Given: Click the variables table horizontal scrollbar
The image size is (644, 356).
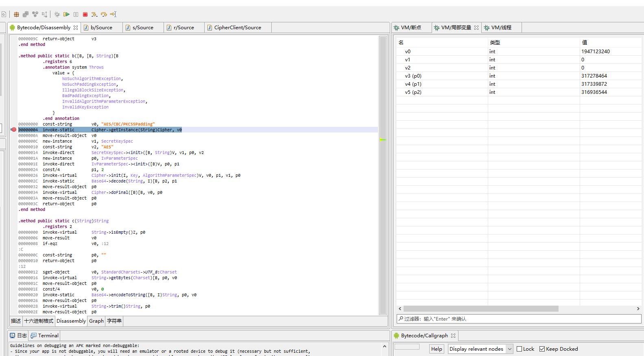Looking at the screenshot, I should (481, 309).
